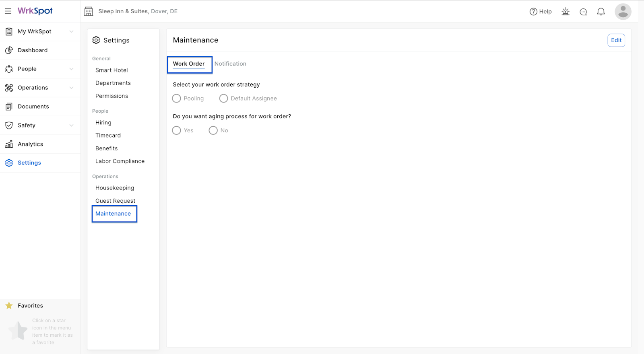Open Timecard settings
Image resolution: width=644 pixels, height=354 pixels.
[x=108, y=136]
